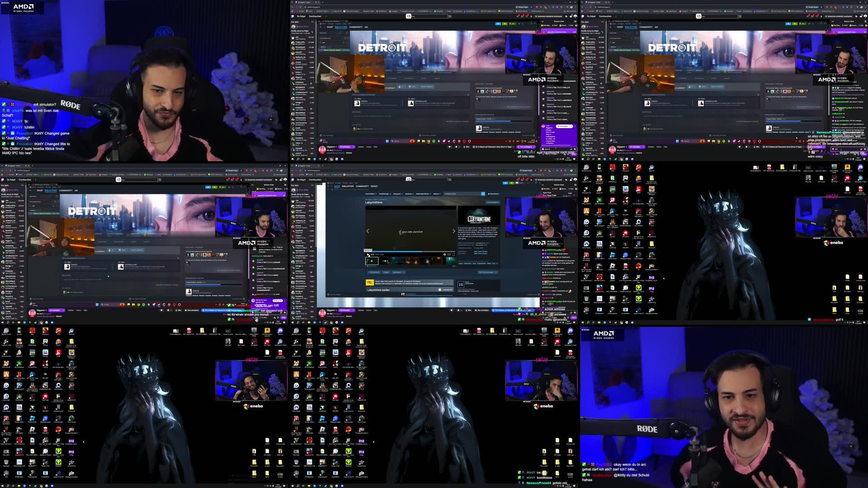
Task: Go back using Steam arrow beside SHOP
Action: 329,187
